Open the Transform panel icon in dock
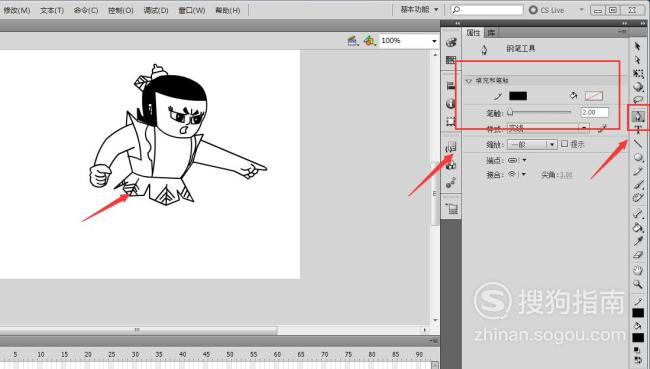This screenshot has width=650, height=369. pyautogui.click(x=451, y=121)
